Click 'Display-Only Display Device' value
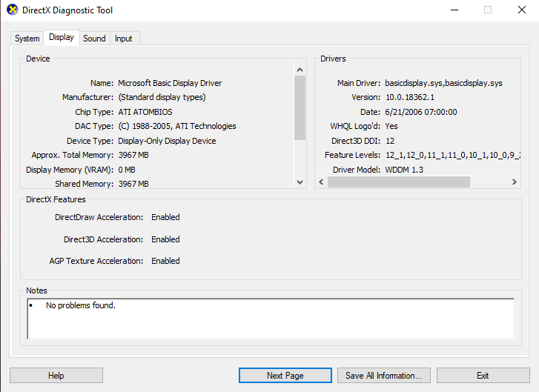 167,141
